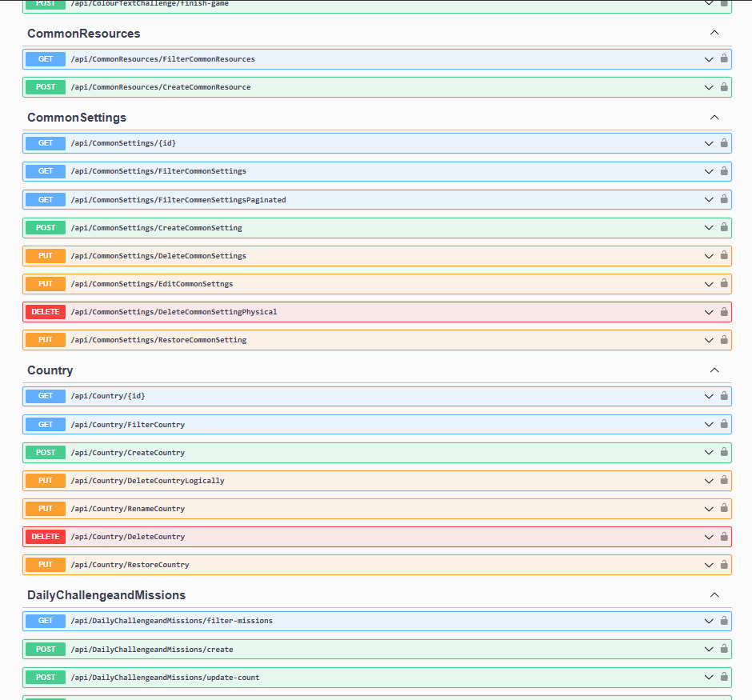752x700 pixels.
Task: Click lock icon on PUT /api/CommonSettings/RestoreCommonSetting
Action: point(724,339)
